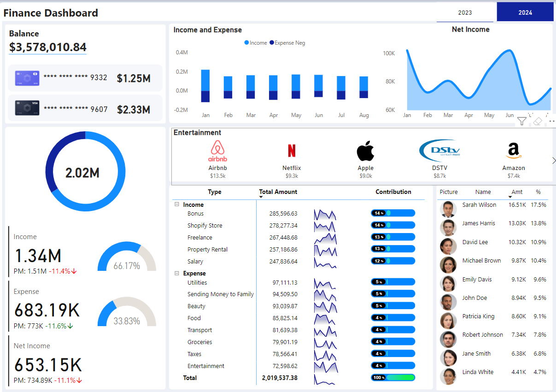The width and height of the screenshot is (556, 392).
Task: Click the Amt column header to sort
Action: coord(517,192)
